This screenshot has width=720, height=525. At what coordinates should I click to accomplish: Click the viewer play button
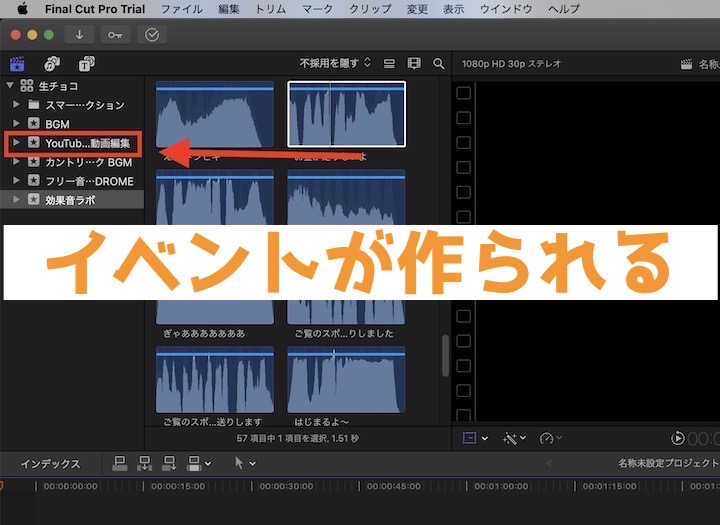coord(677,438)
